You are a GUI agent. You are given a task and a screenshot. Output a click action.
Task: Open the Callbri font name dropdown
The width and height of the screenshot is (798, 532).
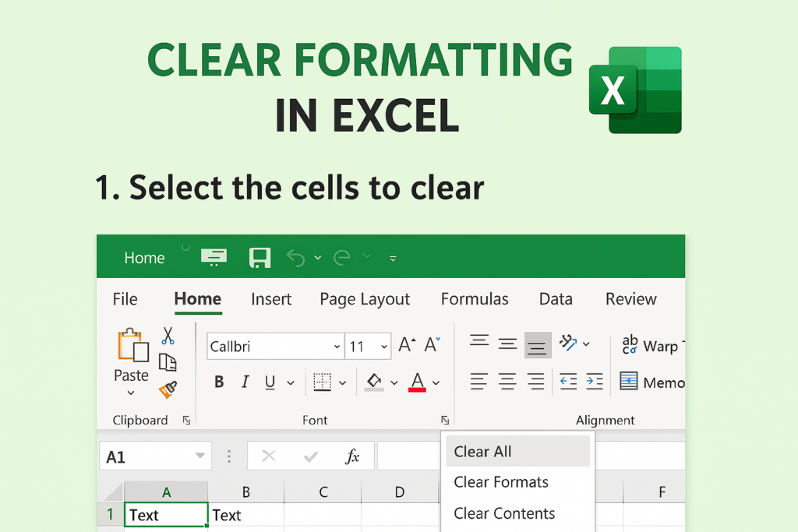337,347
